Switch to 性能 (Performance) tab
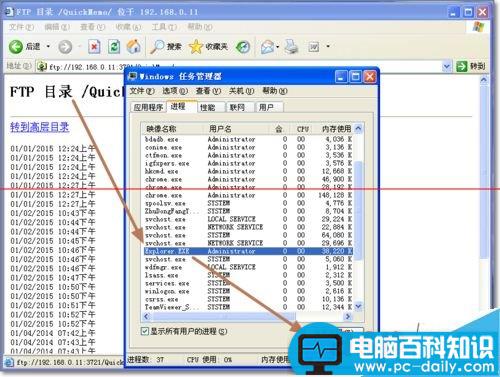Viewport: 500px width, 377px height. (211, 107)
